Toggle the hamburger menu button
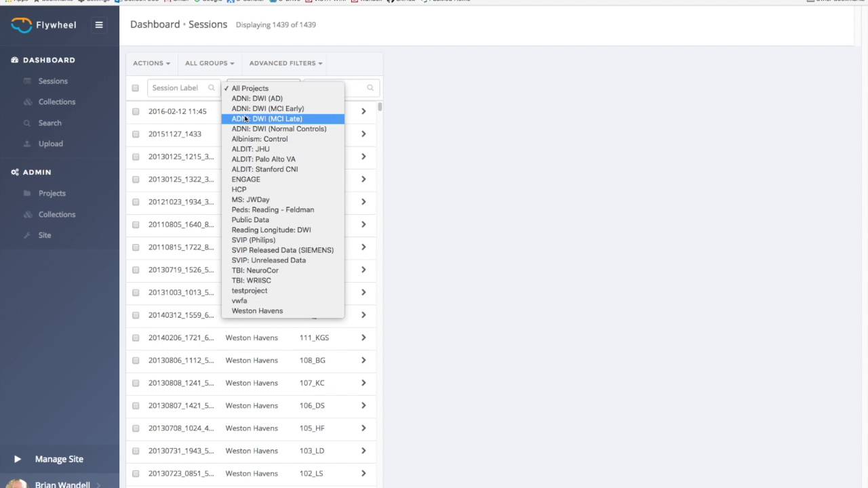The image size is (868, 488). click(99, 25)
